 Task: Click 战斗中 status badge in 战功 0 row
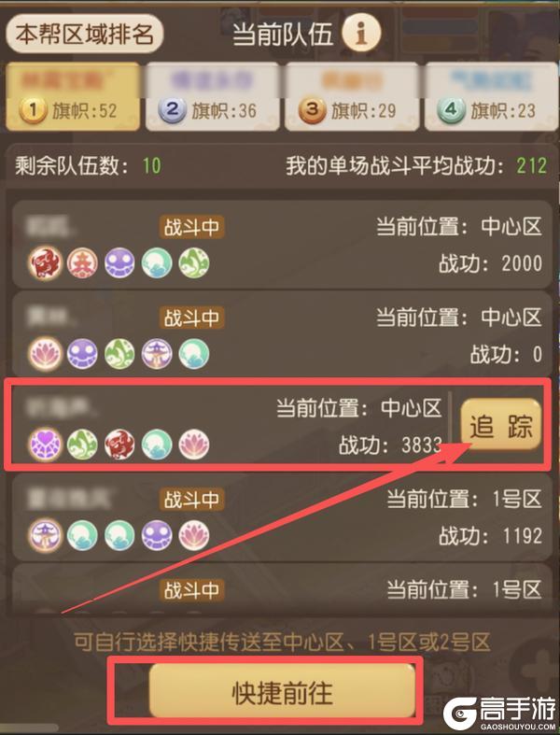(191, 318)
